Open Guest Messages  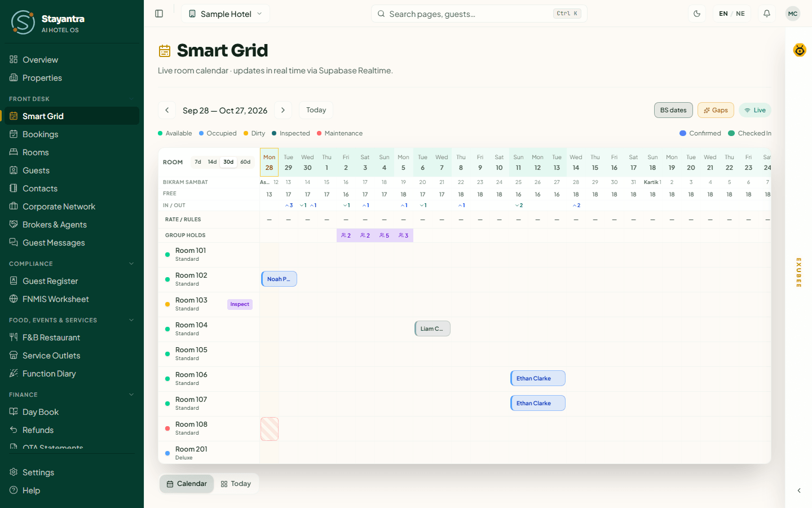click(x=72, y=243)
